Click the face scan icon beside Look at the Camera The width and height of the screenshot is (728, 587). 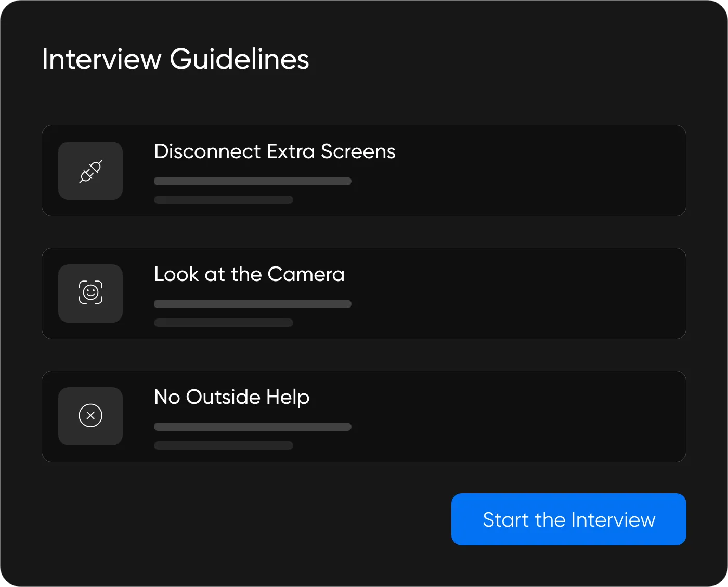(x=90, y=292)
